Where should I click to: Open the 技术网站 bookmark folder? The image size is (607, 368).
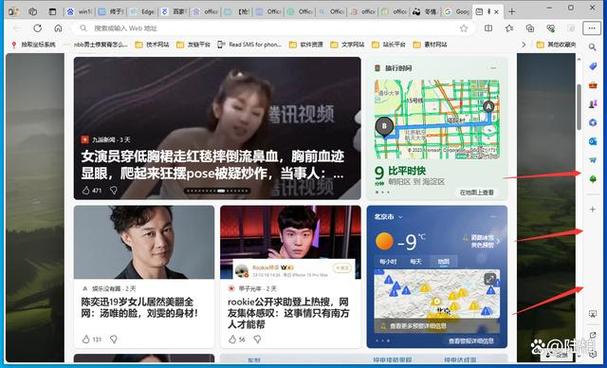(x=152, y=45)
